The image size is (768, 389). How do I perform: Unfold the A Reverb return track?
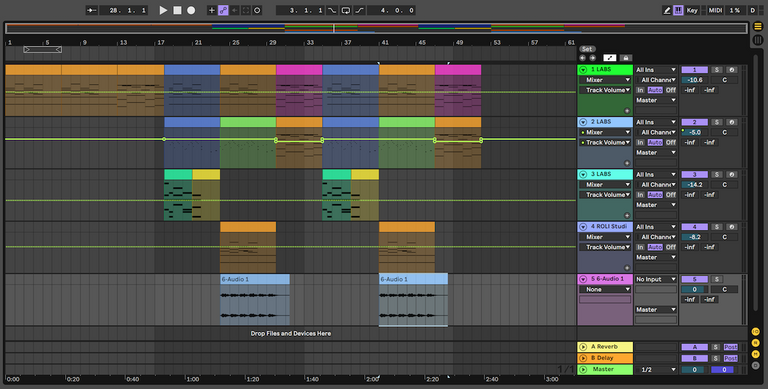583,347
